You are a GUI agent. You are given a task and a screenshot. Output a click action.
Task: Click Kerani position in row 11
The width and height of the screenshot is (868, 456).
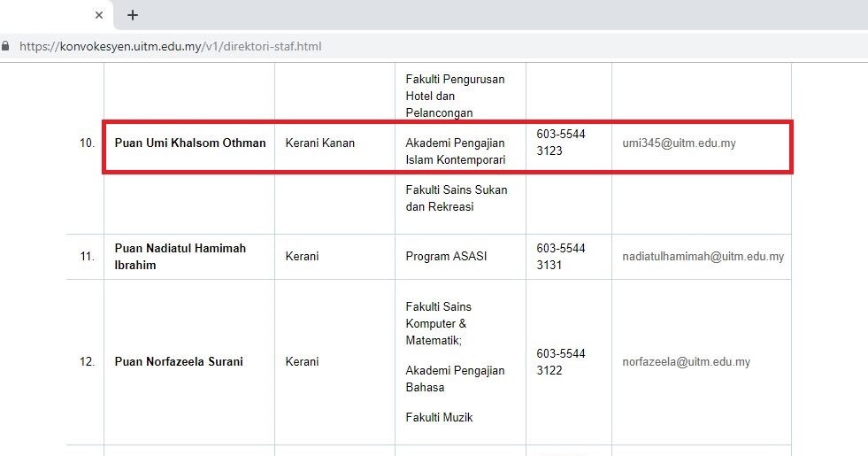(302, 257)
